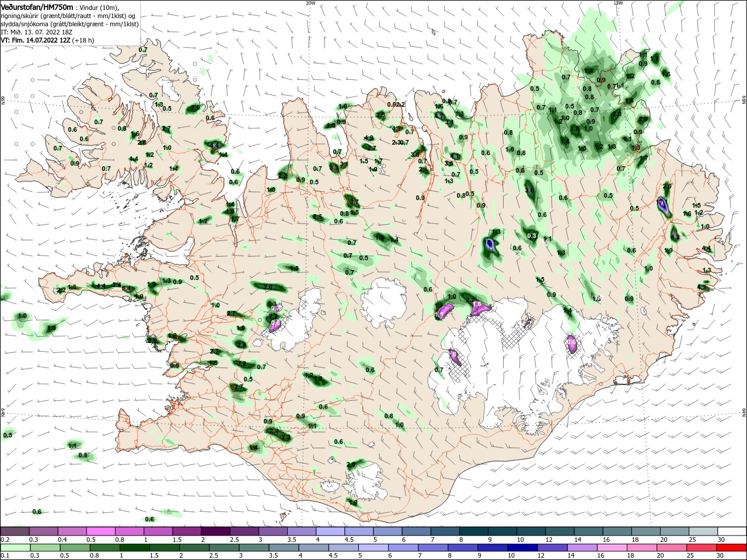Pick the dusky mauve snow swatch labeled 0.2
This screenshot has width=747, height=560.
[x=15, y=531]
